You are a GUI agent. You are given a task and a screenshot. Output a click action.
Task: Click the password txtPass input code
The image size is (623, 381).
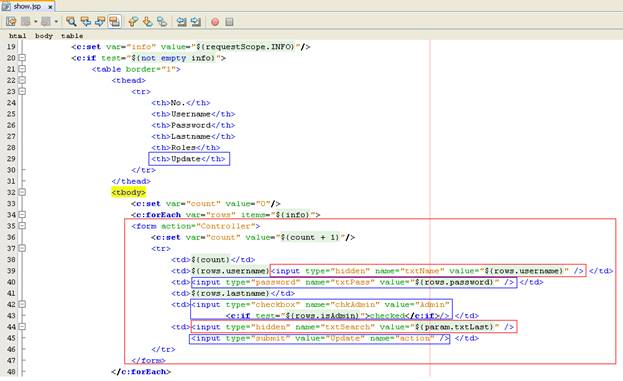(x=354, y=282)
